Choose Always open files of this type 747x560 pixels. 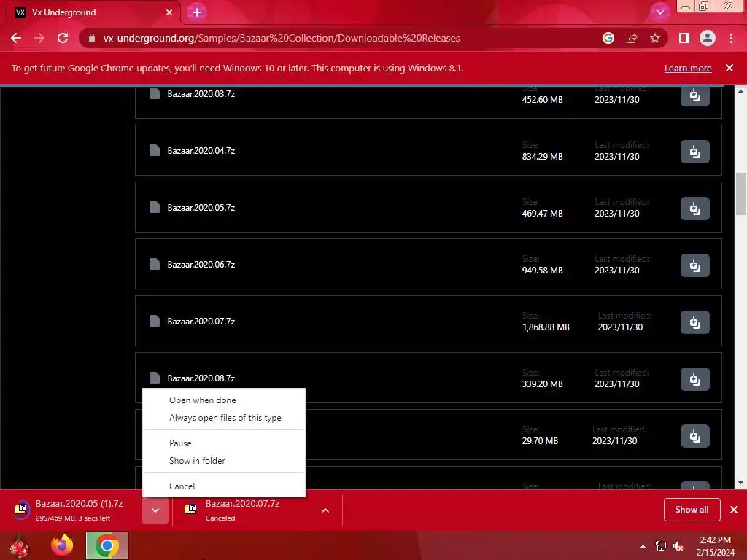pos(224,418)
